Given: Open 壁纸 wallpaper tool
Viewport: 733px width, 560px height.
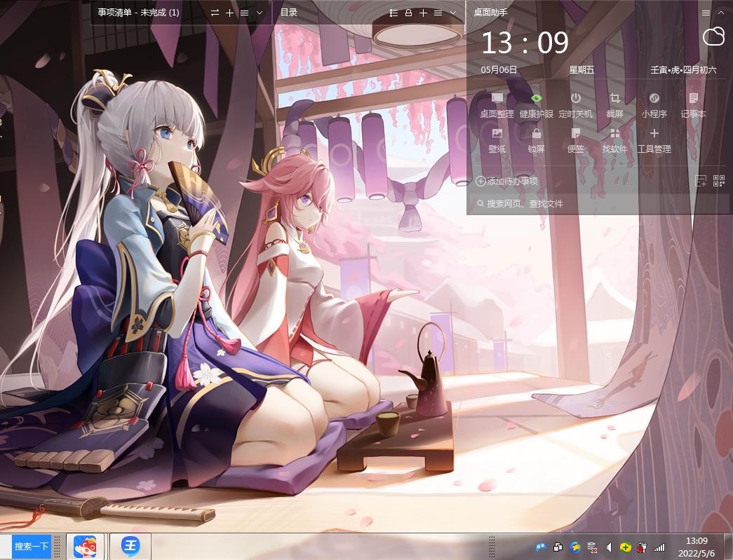Looking at the screenshot, I should (497, 141).
